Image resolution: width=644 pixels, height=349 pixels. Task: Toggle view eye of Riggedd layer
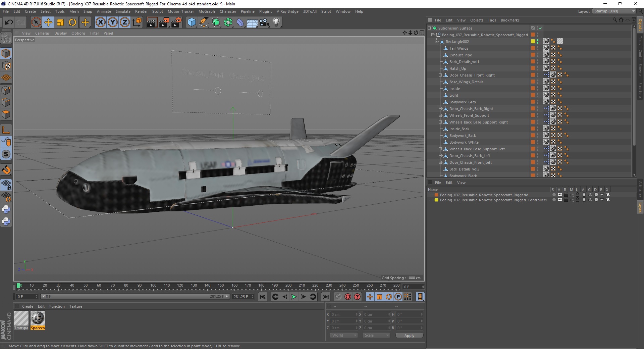click(x=560, y=195)
